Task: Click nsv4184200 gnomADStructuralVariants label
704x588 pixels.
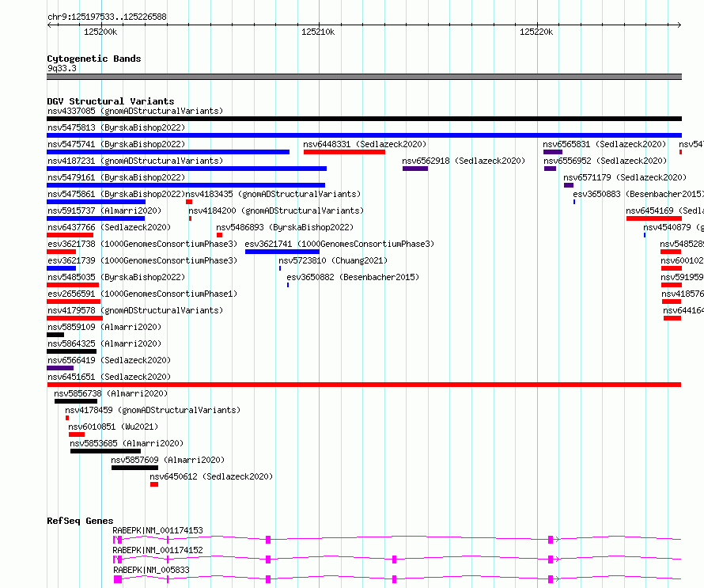Action: point(276,211)
